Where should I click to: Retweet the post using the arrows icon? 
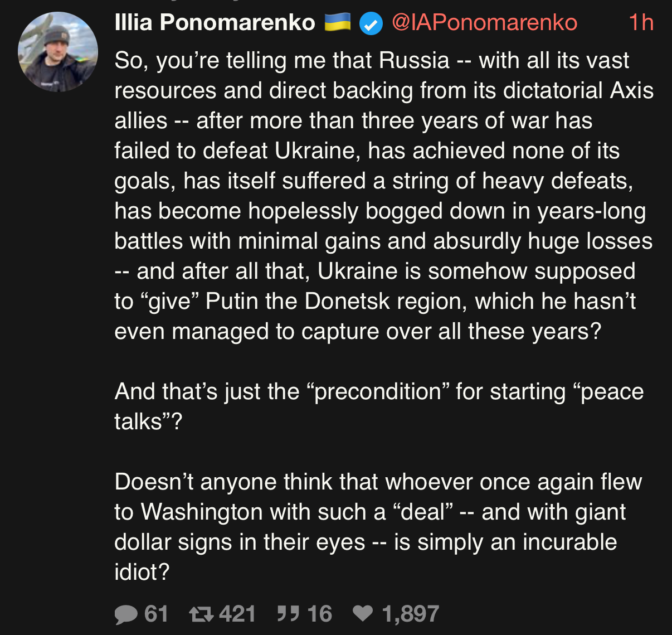coord(201,614)
